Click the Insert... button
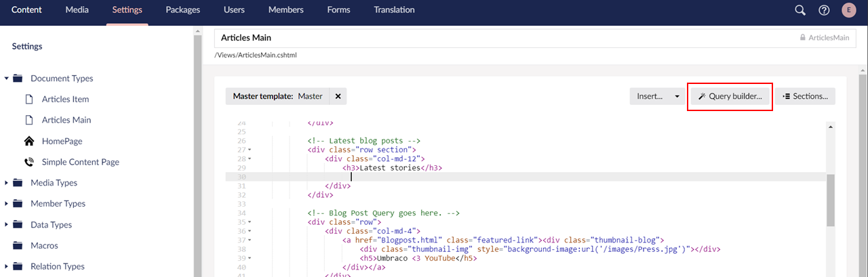Screen dimensions: 868x277 [650, 96]
